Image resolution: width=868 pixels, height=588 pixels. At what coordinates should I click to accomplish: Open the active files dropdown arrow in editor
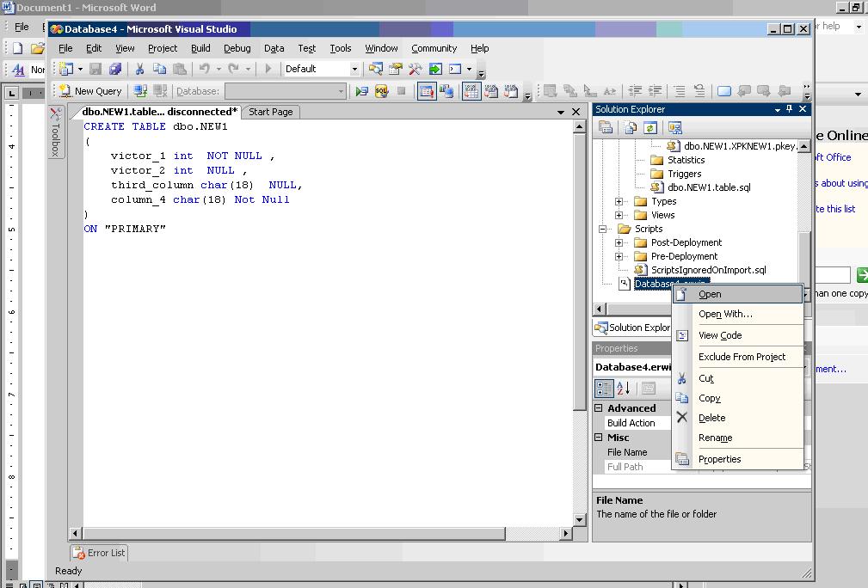click(x=561, y=112)
